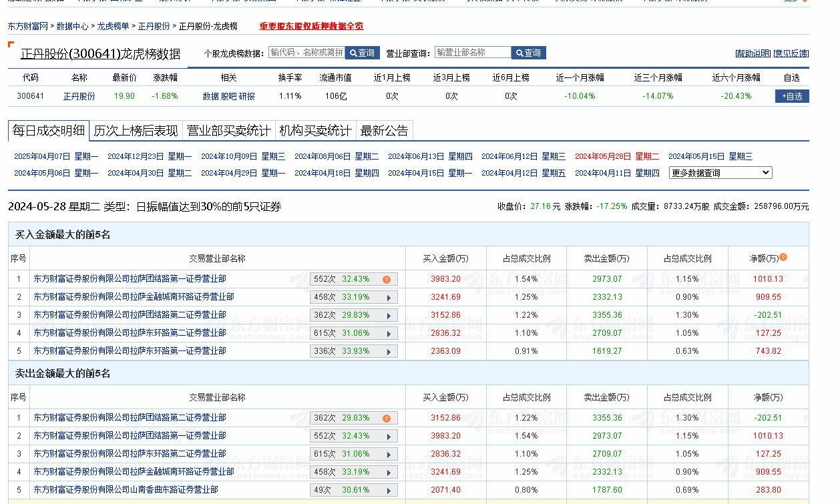Click question icon on buy-table 552次 32.43% badge
Screen dimensions: 838x504
(387, 279)
